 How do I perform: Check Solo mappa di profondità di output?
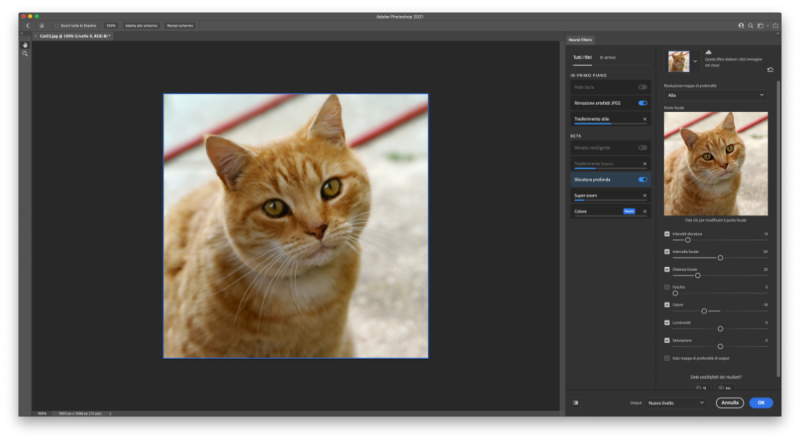(667, 357)
